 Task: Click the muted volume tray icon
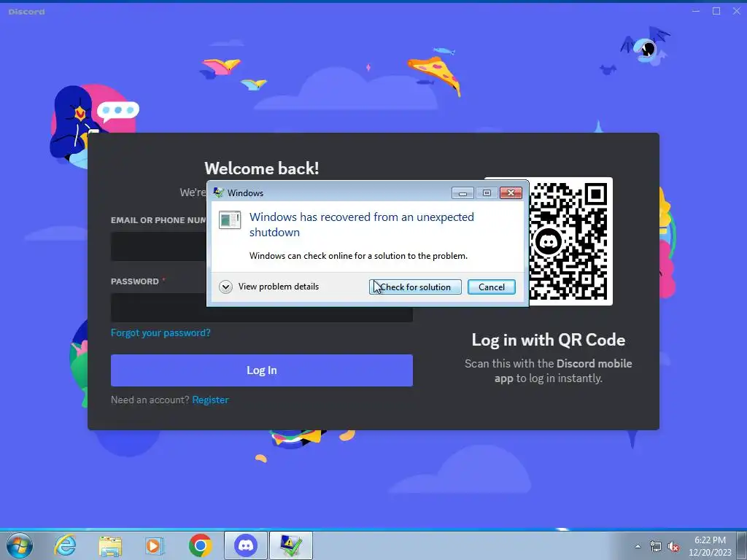[673, 546]
